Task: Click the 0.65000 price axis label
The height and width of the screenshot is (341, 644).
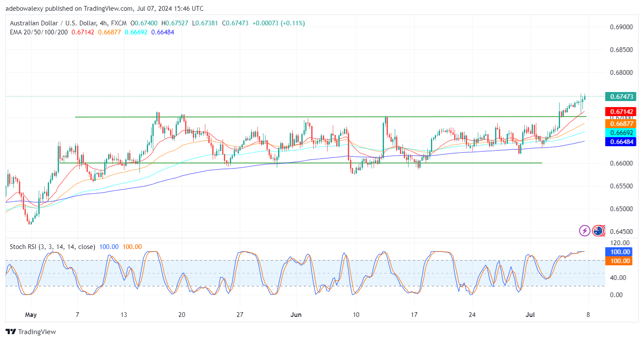Action: [x=620, y=209]
